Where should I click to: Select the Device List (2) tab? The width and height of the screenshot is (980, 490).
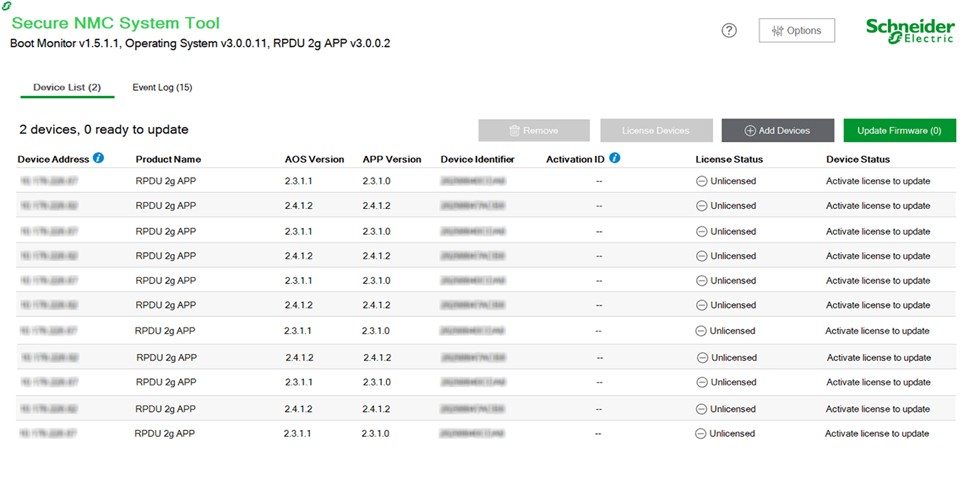point(67,88)
